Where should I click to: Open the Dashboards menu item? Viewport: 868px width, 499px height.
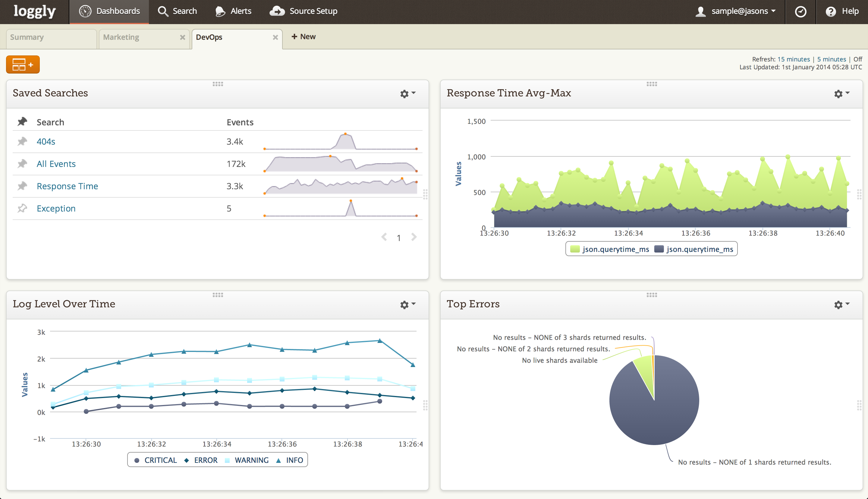pos(109,11)
